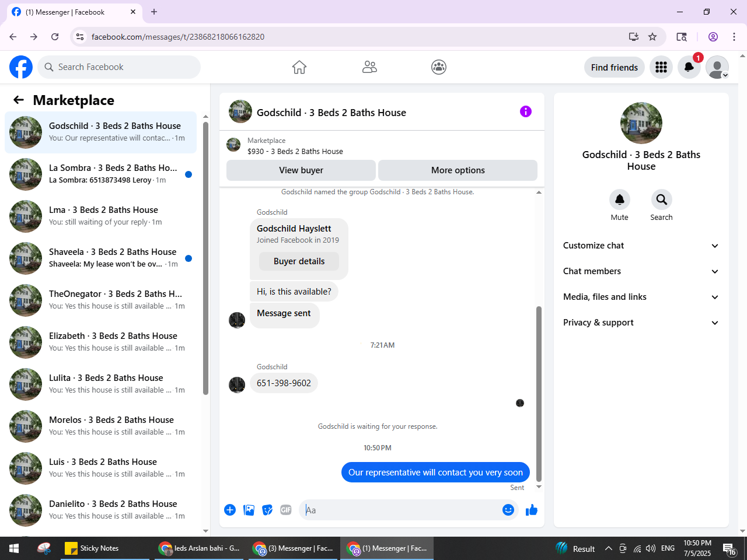747x560 pixels.
Task: Open the Morelos conversation
Action: pos(100,426)
